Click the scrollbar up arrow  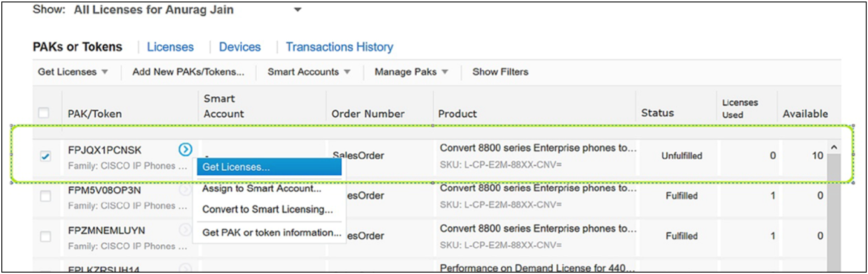point(834,148)
